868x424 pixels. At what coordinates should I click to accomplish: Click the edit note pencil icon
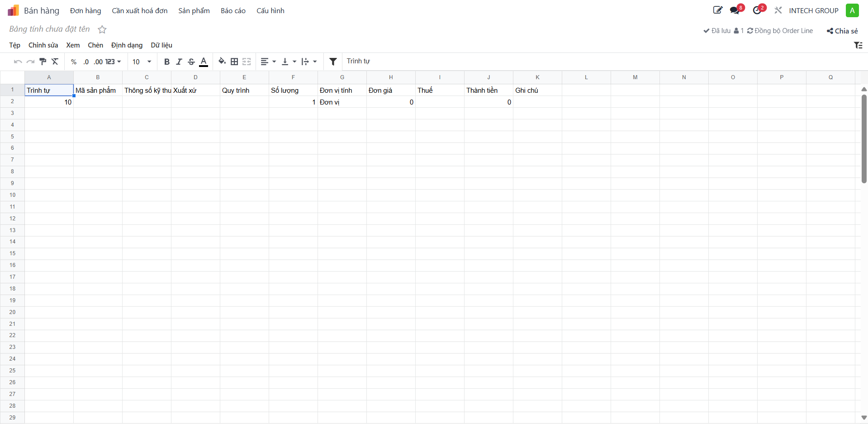pyautogui.click(x=718, y=10)
